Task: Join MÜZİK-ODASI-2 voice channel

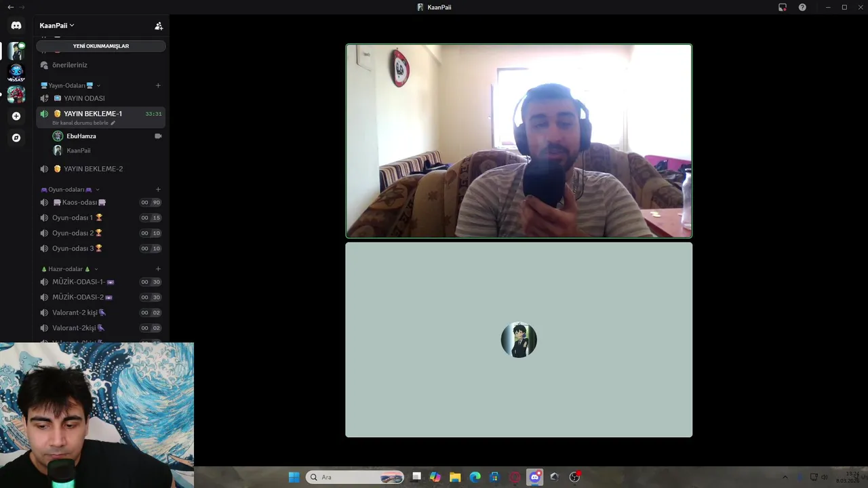Action: 101,298
